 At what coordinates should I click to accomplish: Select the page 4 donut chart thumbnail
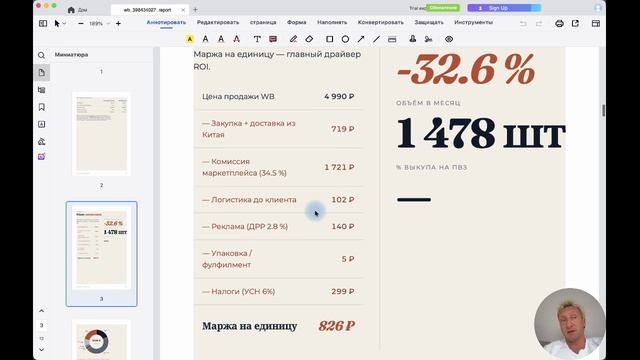click(101, 340)
